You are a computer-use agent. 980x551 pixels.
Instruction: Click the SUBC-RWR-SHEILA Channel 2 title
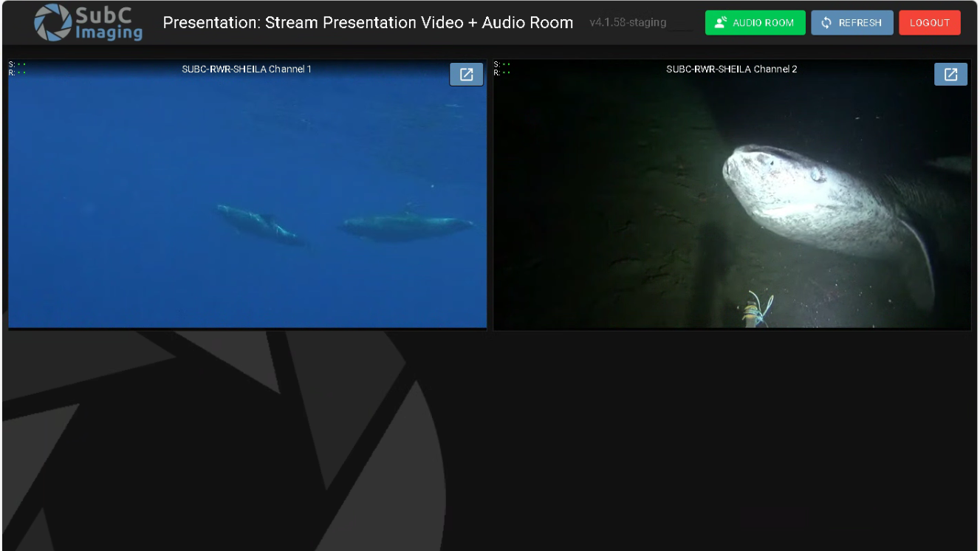pos(731,69)
